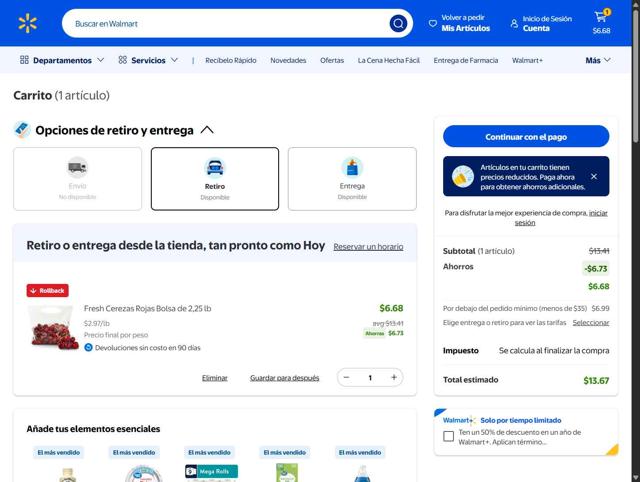Open Mis Artículos heart icon
Viewport: 640px width, 482px height.
click(x=433, y=23)
